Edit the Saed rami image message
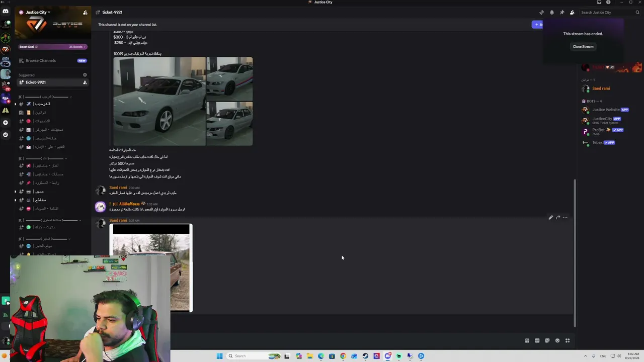644x362 pixels. pos(550,217)
